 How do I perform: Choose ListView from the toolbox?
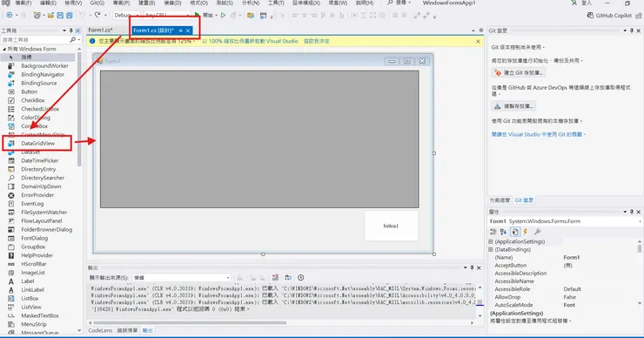click(31, 308)
